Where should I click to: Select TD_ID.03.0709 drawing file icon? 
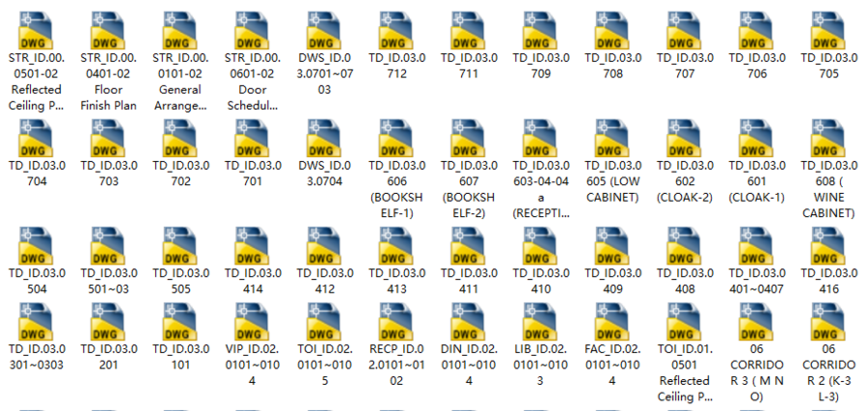(540, 31)
